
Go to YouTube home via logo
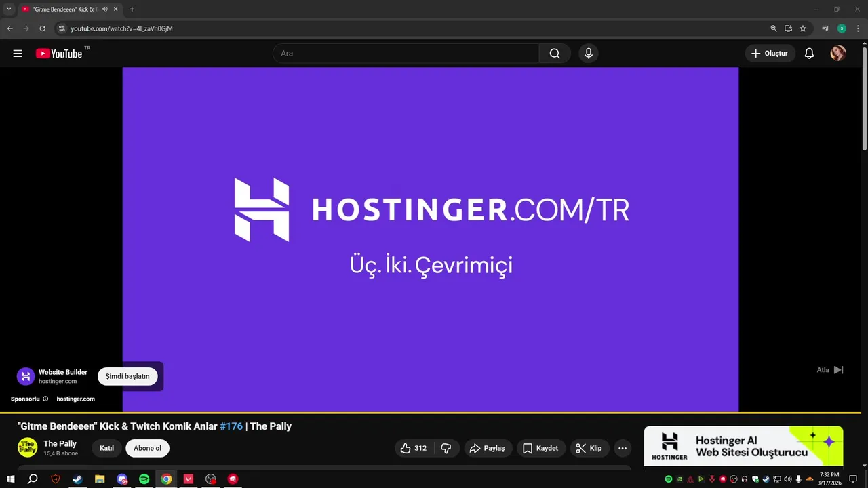(x=59, y=54)
